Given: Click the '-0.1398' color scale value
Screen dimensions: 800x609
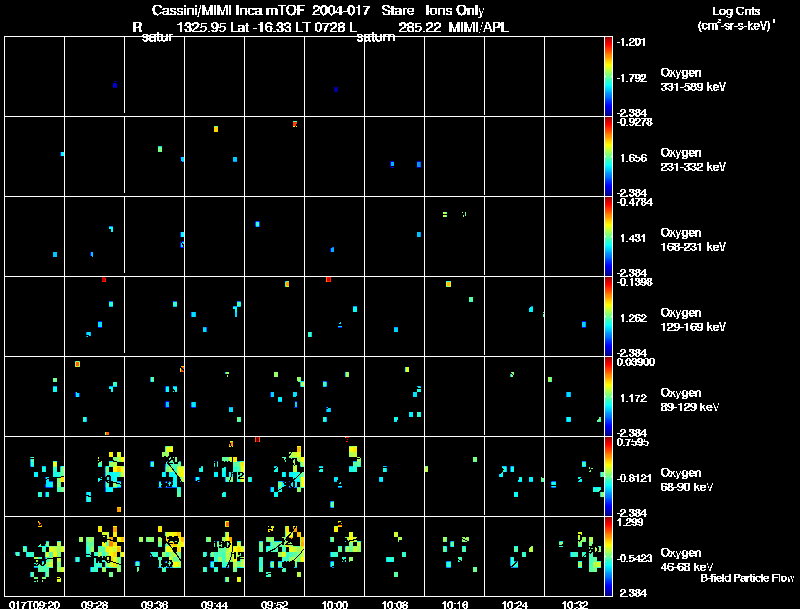Looking at the screenshot, I should click(x=634, y=282).
